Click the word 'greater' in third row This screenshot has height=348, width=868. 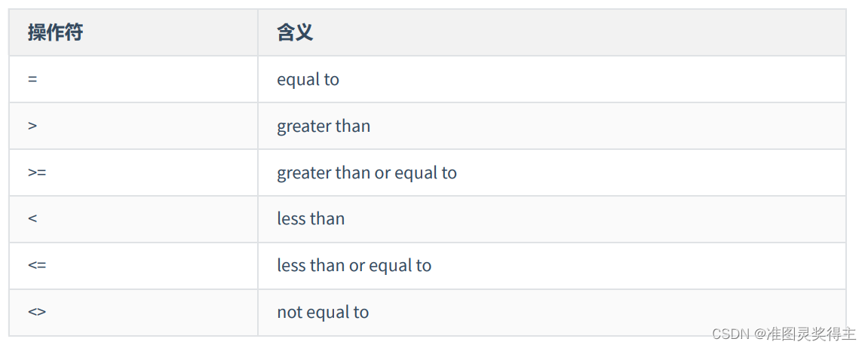(x=304, y=173)
